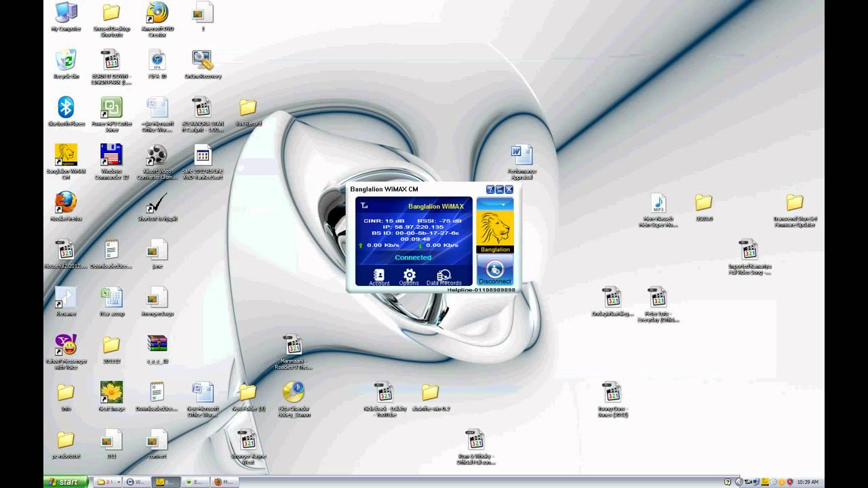This screenshot has width=868, height=488.
Task: Select the Bluetooth Places icon
Action: [x=66, y=112]
